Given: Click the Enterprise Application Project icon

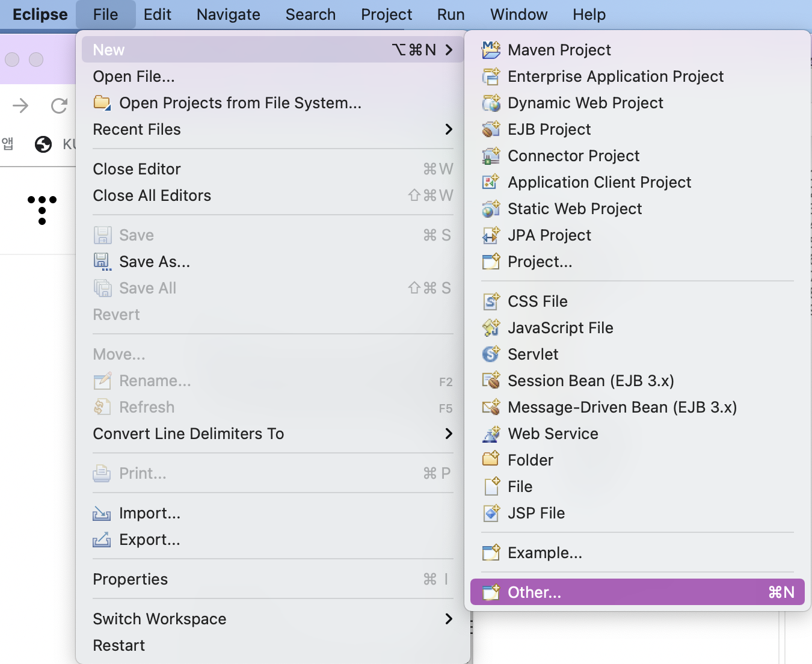Looking at the screenshot, I should [491, 76].
